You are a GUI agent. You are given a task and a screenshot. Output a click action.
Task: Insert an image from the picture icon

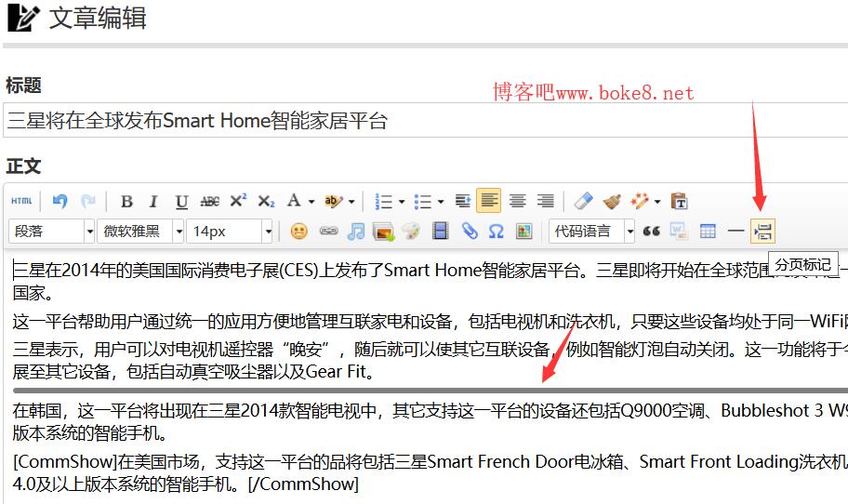point(383,232)
